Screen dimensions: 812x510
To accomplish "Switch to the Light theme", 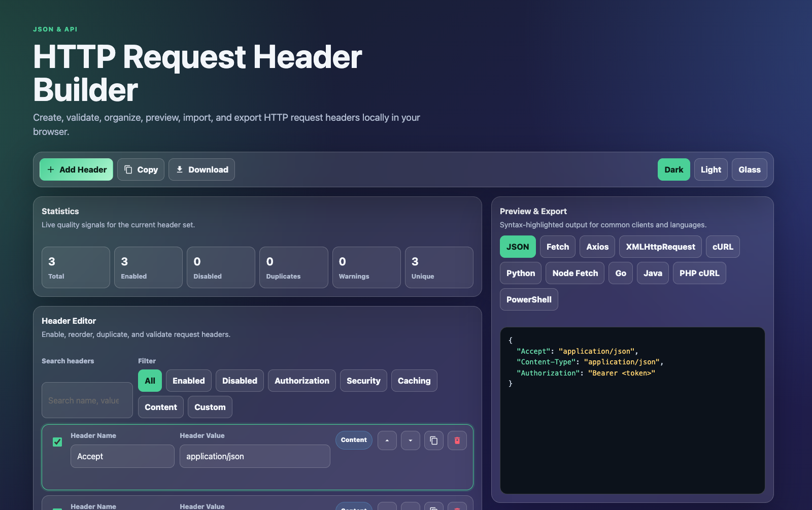I will (x=710, y=169).
